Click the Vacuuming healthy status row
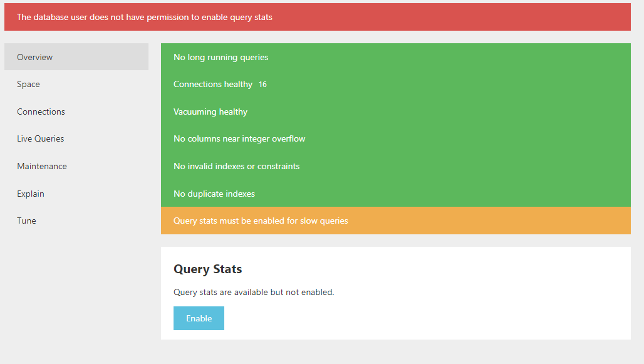644x364 pixels. 210,112
